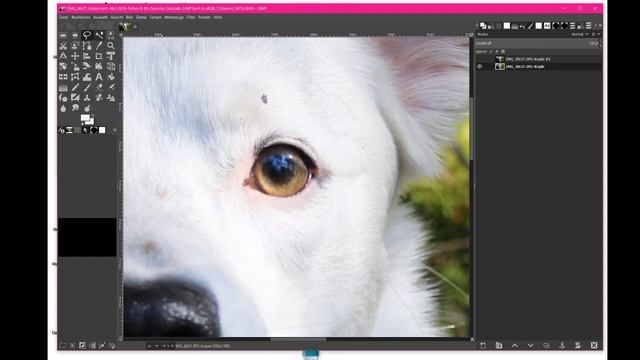This screenshot has height=360, width=640.
Task: Select the Clone stamp tool
Action: click(x=87, y=98)
